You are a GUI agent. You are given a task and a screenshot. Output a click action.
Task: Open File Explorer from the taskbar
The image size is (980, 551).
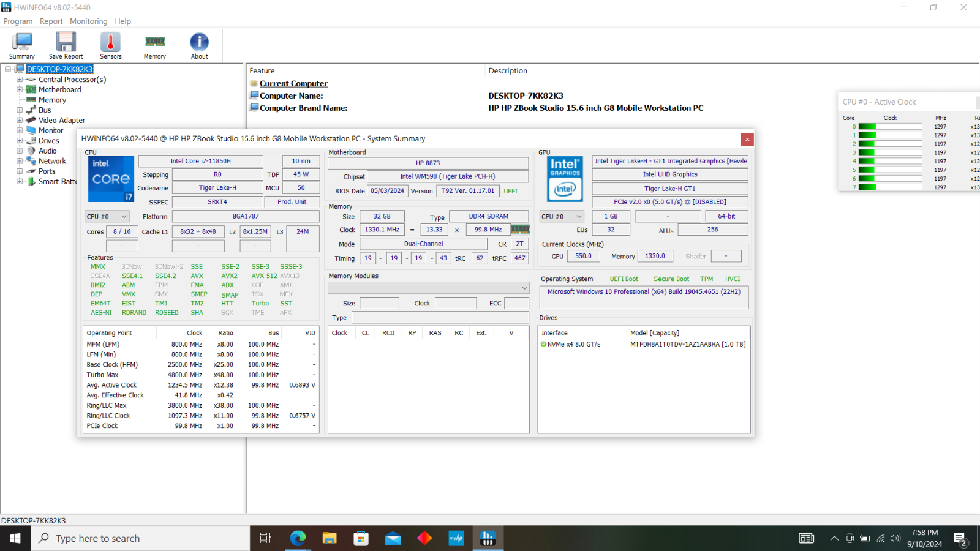(x=330, y=538)
